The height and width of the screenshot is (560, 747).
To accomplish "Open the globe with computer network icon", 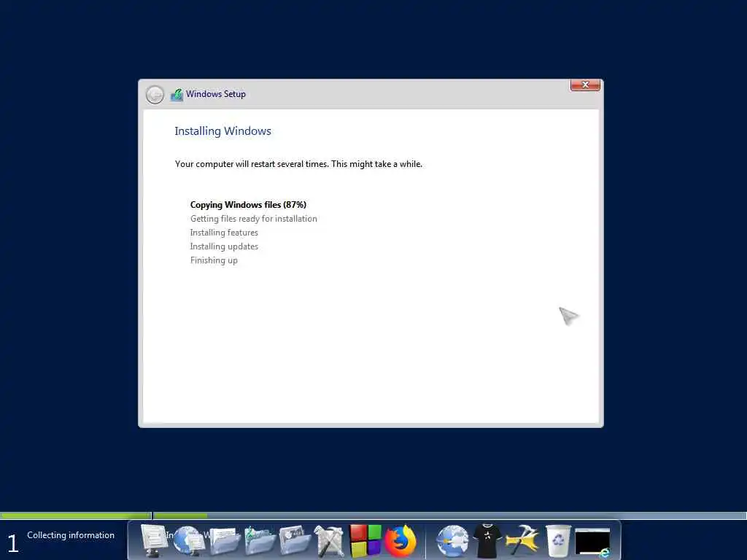I will coord(189,540).
